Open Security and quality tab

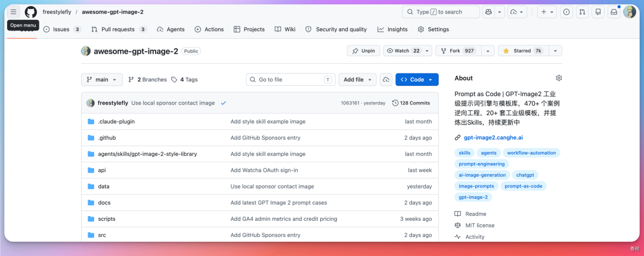click(x=336, y=29)
